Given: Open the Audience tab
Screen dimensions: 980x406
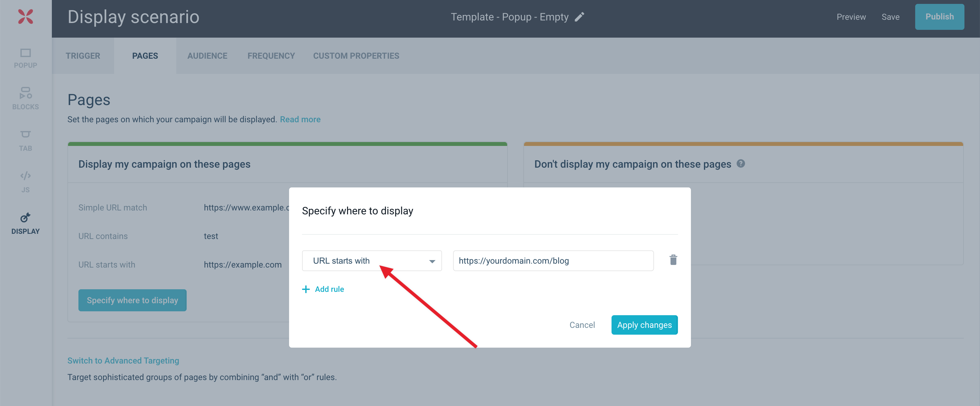Looking at the screenshot, I should click(x=207, y=56).
